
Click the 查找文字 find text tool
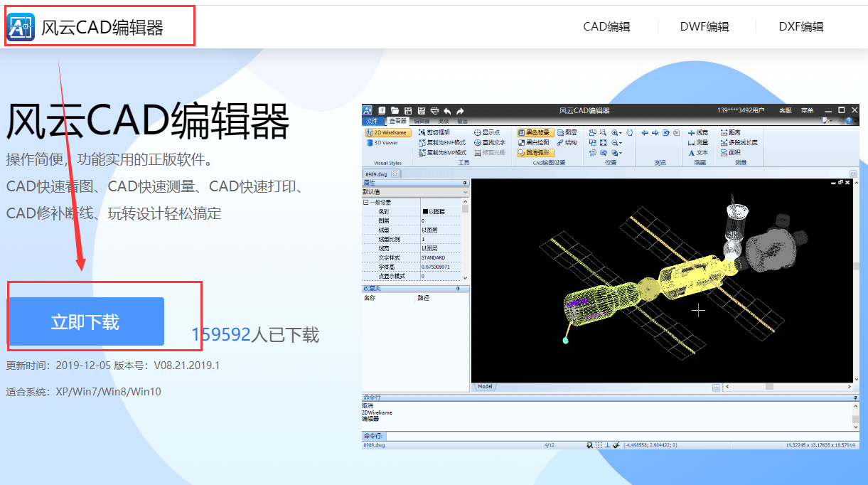[x=489, y=142]
